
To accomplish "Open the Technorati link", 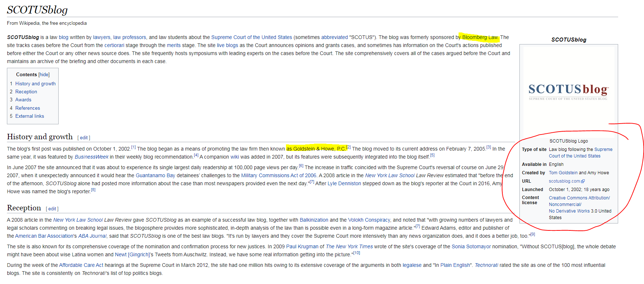I will coord(486,265).
